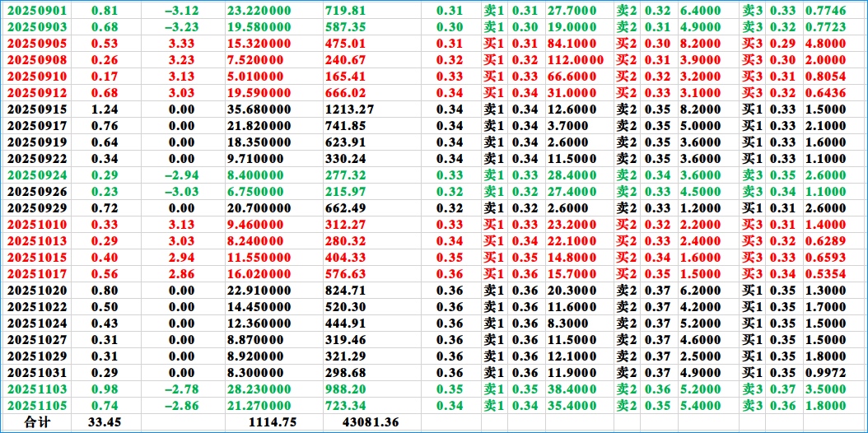Select percentage -2.78

click(180, 390)
